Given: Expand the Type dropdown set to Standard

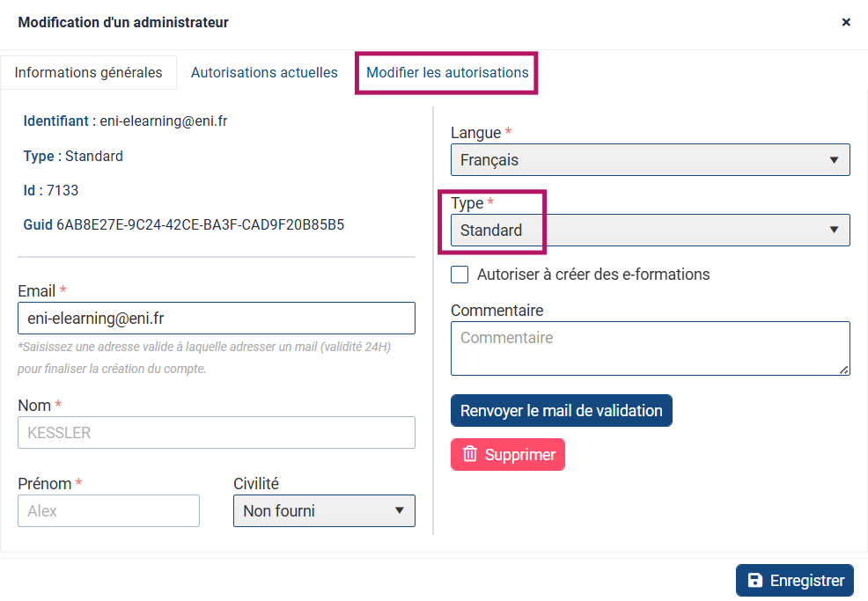Looking at the screenshot, I should 651,231.
